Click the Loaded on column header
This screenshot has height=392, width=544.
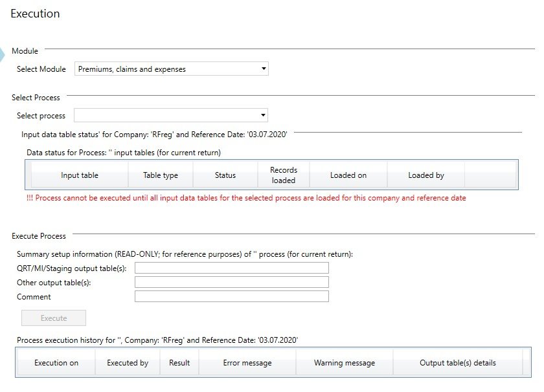point(348,175)
